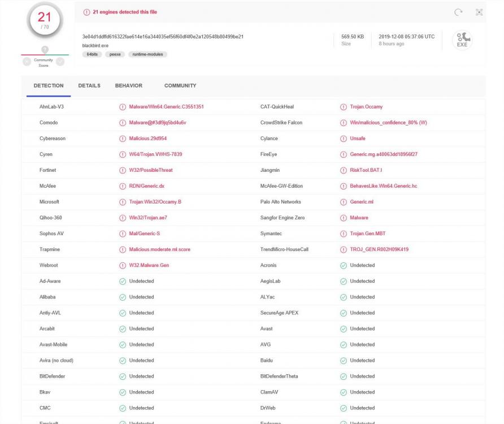Click the alert icon in AhnLab-V3 row
This screenshot has width=504, height=424.
coord(123,107)
